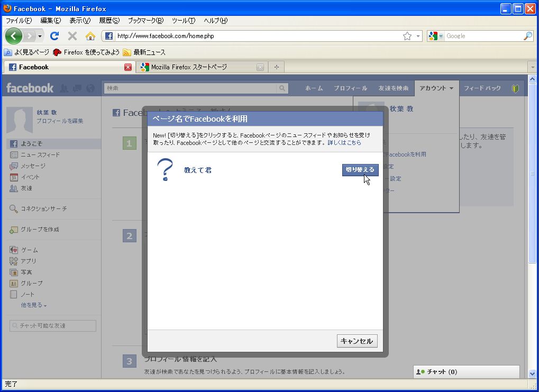The image size is (539, 392).
Task: Click the Facebook 検索 input field
Action: [x=190, y=88]
